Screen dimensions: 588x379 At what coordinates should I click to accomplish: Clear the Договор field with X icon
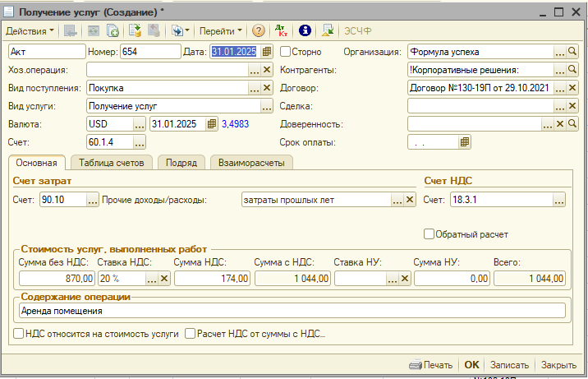[573, 88]
